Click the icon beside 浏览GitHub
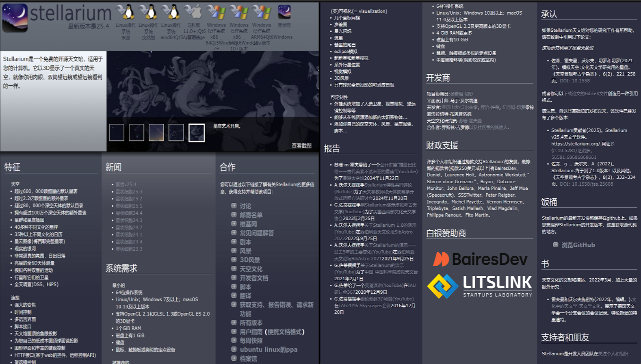The height and width of the screenshot is (364, 641). [x=555, y=245]
